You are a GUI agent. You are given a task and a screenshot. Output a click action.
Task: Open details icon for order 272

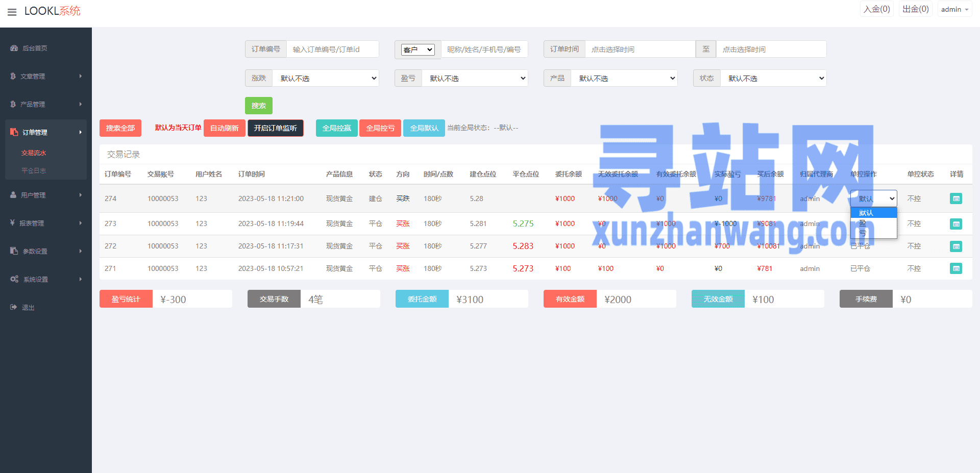pos(955,246)
